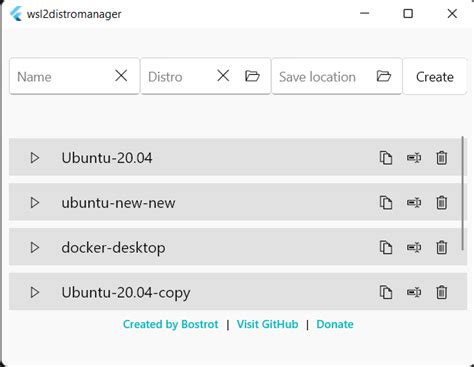Close the wsl2distromanager window

(x=452, y=13)
